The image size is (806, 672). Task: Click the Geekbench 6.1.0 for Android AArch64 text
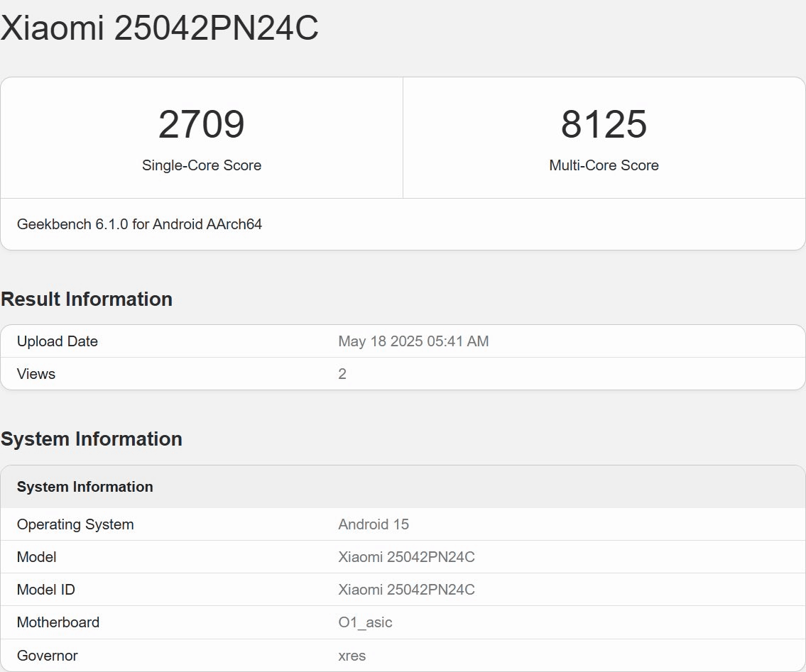tap(139, 224)
